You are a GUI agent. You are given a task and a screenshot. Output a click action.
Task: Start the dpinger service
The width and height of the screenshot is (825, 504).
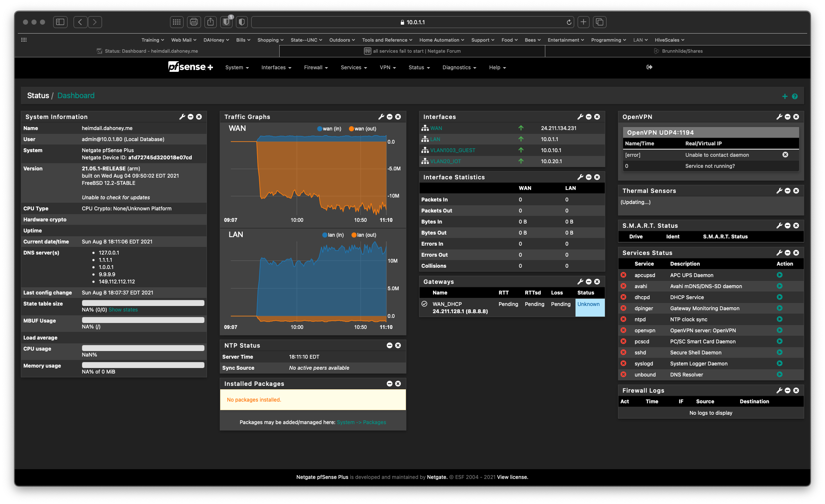point(780,308)
